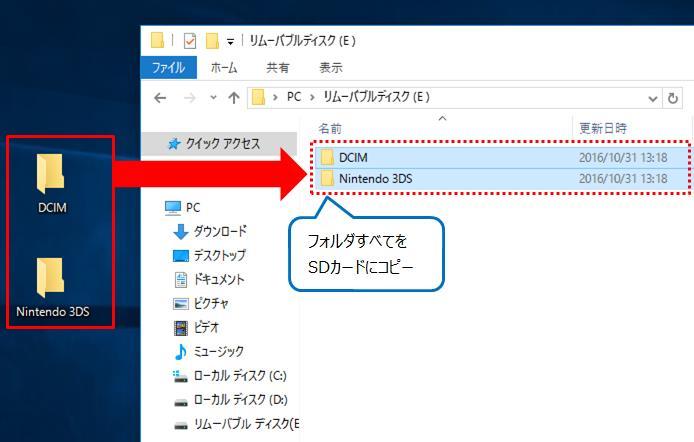This screenshot has height=442, width=694.
Task: Select the Nintendo 3DS folder in file list
Action: (x=375, y=178)
